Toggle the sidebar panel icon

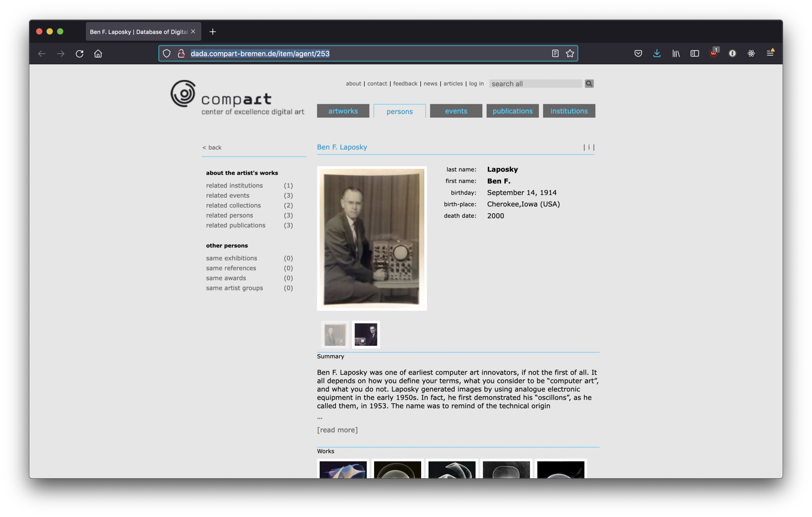click(x=694, y=54)
